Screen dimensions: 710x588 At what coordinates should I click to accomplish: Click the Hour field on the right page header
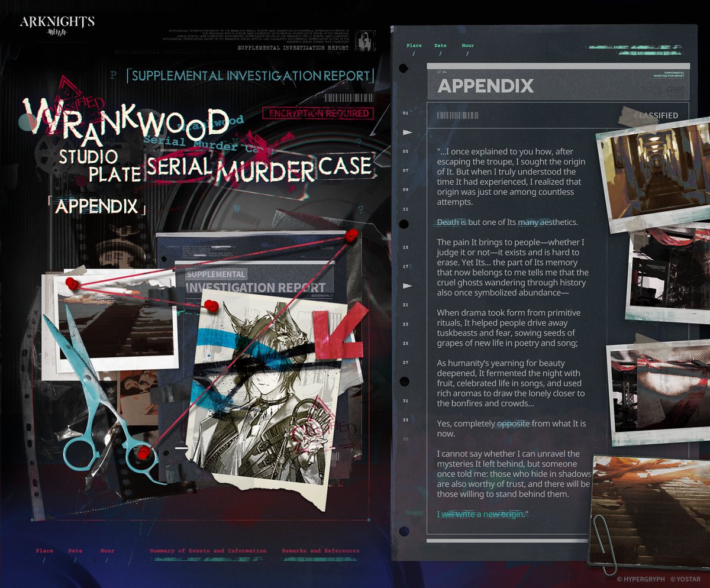pos(467,46)
